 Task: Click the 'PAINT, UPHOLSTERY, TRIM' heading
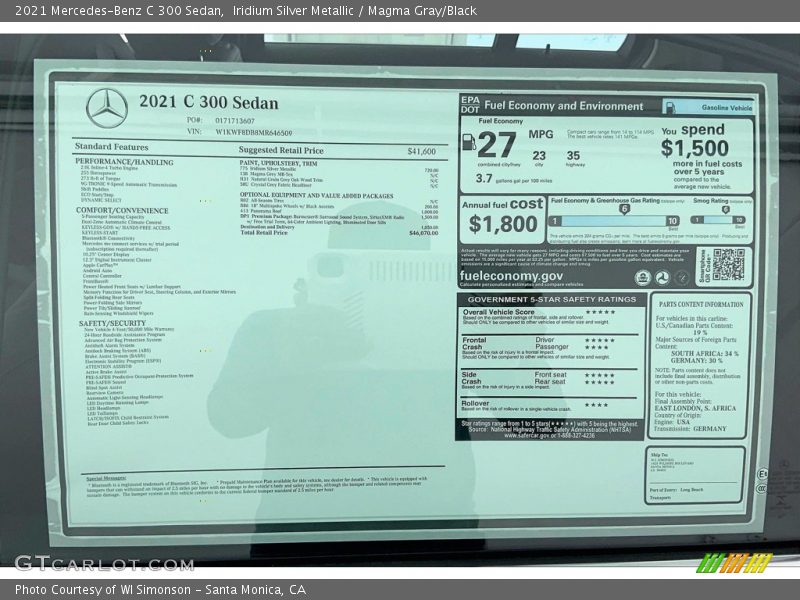pos(279,164)
